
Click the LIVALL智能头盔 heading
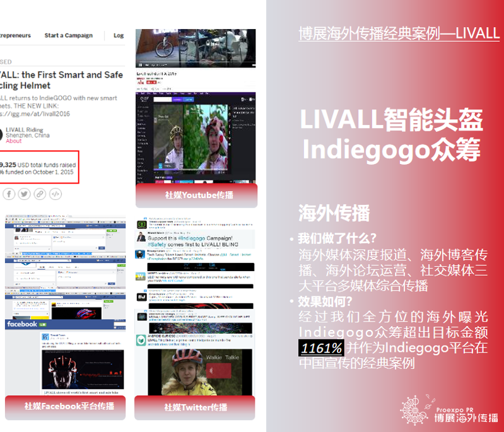click(391, 120)
